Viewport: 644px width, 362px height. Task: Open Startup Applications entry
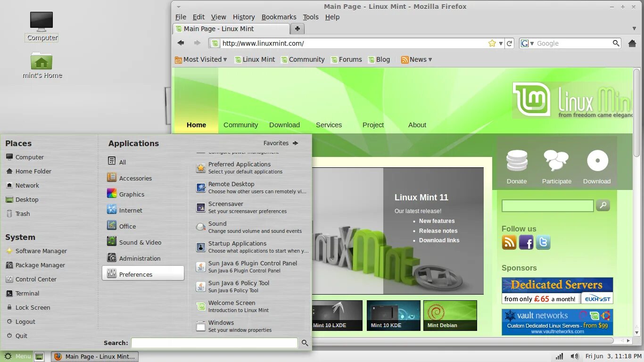[x=252, y=247]
